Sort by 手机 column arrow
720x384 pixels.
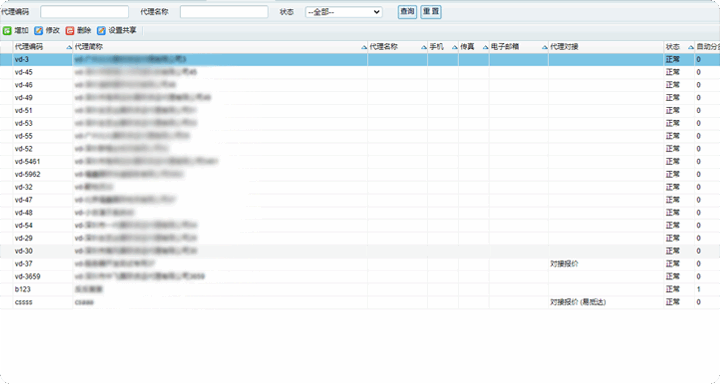454,47
